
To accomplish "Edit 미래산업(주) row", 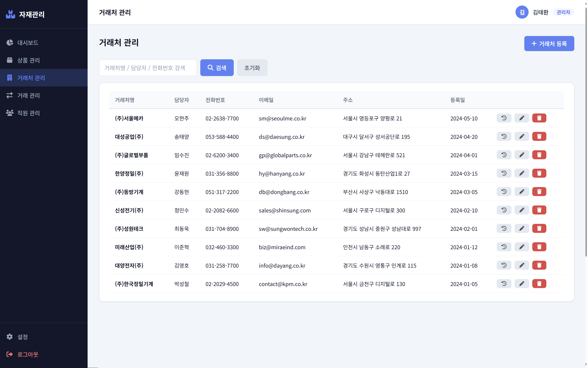I will [522, 247].
